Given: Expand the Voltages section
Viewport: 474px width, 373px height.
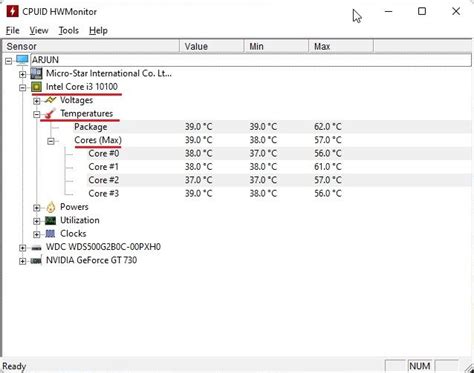Looking at the screenshot, I should pos(37,101).
